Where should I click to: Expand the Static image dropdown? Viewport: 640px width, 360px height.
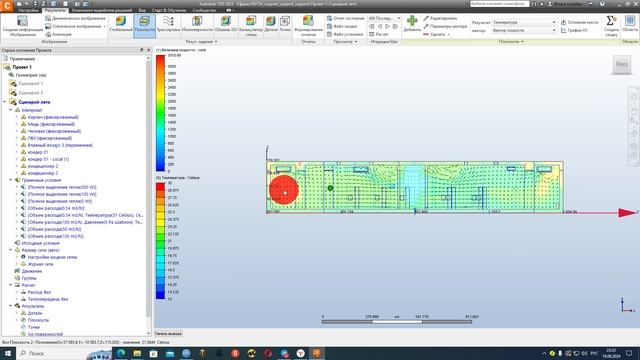coord(104,26)
